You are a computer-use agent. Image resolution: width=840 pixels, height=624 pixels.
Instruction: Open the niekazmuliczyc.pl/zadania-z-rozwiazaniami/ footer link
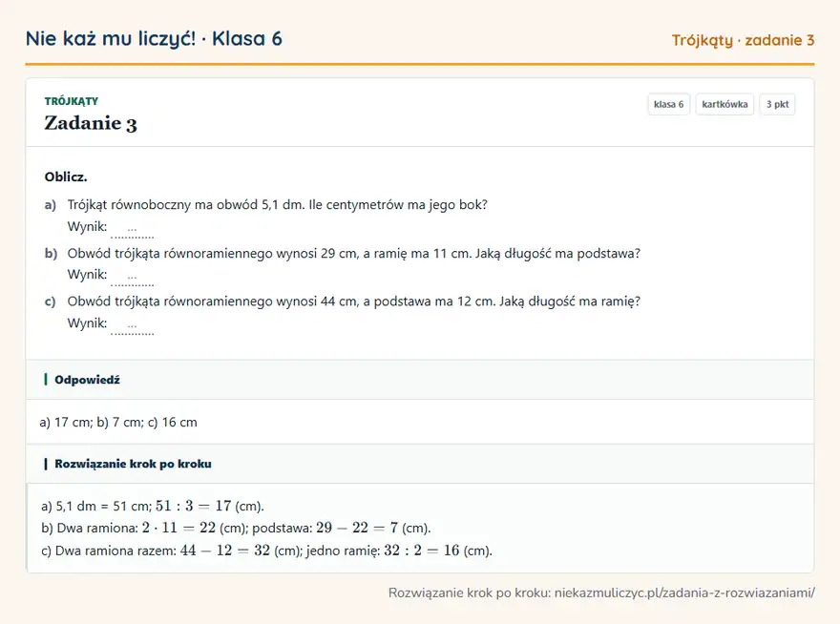pyautogui.click(x=684, y=593)
